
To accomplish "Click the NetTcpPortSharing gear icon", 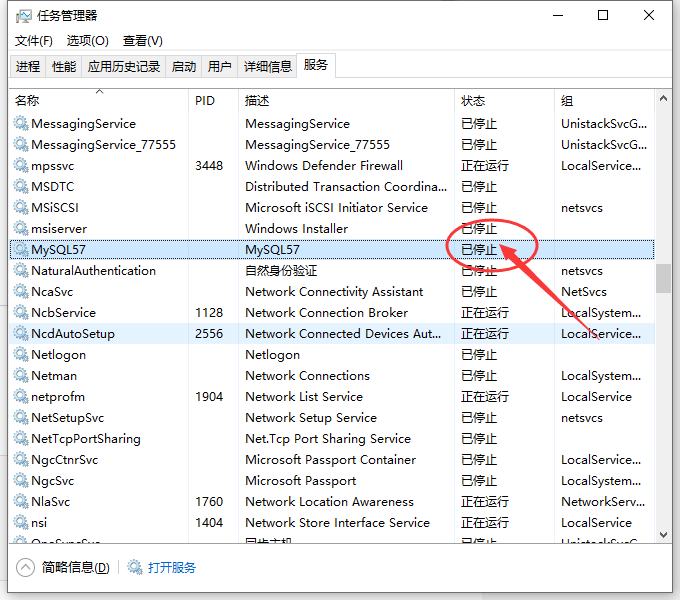I will coord(21,438).
